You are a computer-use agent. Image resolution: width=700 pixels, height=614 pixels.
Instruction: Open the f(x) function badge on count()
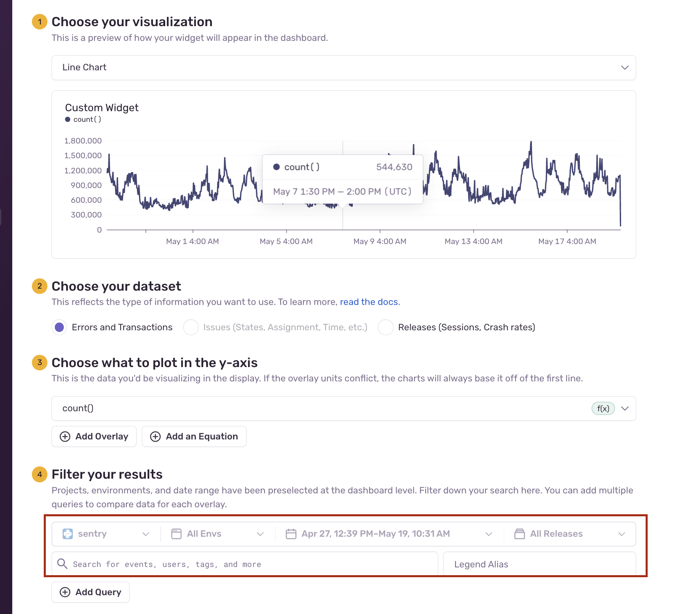(603, 408)
